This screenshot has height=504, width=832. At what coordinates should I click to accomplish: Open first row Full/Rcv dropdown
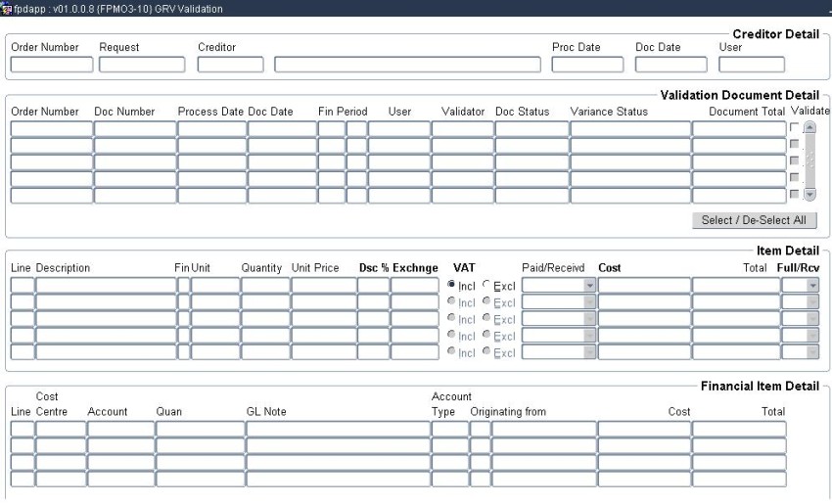811,286
